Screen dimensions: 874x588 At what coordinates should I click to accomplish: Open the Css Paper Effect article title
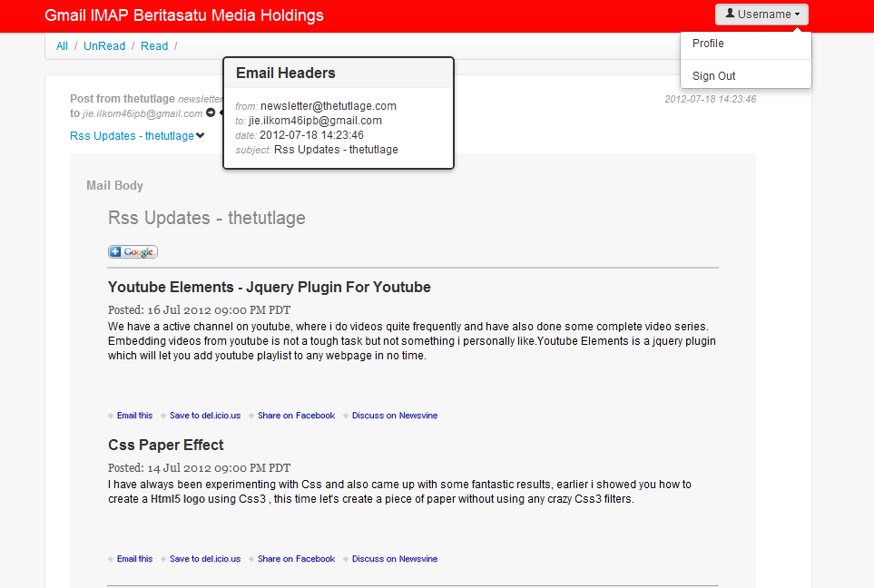[x=165, y=445]
